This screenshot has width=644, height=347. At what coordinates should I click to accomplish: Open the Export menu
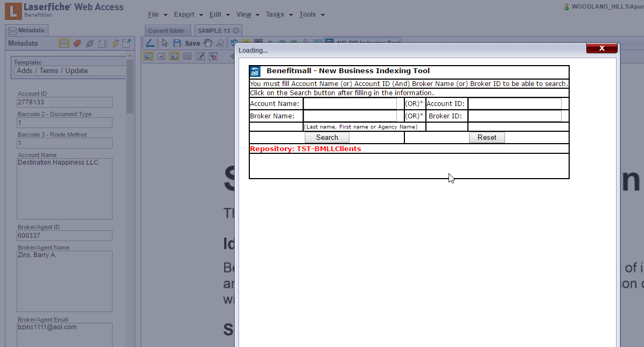[x=184, y=15]
